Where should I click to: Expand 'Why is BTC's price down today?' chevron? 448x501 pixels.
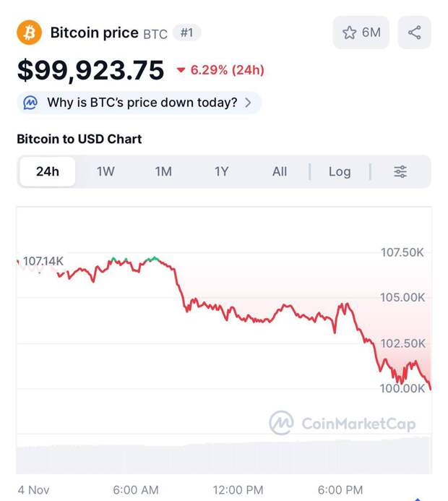click(x=249, y=103)
